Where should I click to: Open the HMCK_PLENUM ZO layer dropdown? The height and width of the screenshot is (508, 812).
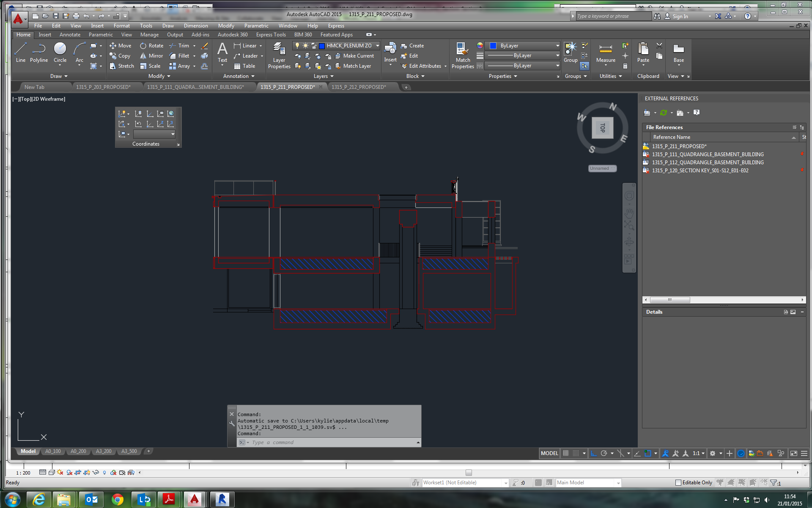click(377, 46)
